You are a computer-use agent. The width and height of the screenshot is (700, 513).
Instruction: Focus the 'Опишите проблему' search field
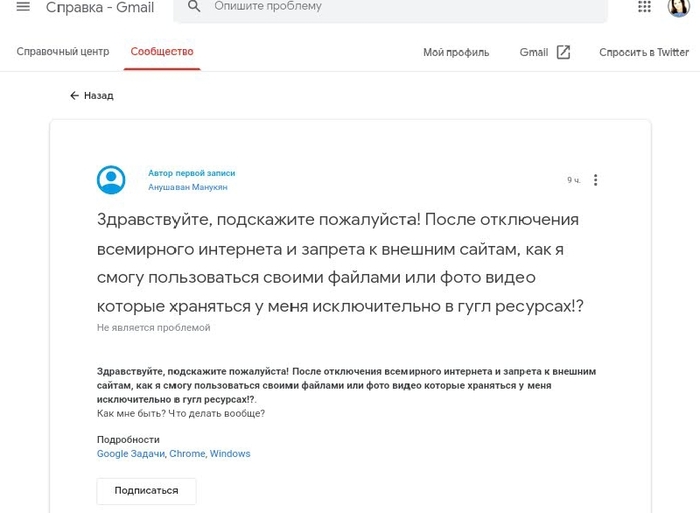400,7
